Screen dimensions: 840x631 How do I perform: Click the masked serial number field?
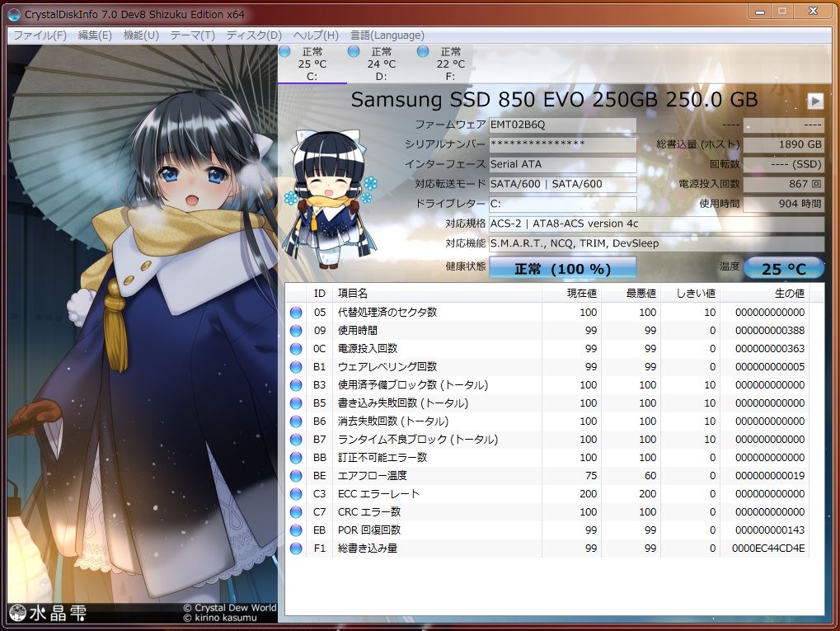[x=562, y=144]
